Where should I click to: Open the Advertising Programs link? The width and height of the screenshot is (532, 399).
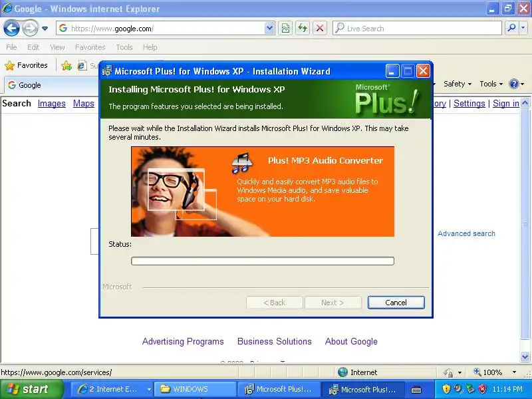coord(183,341)
